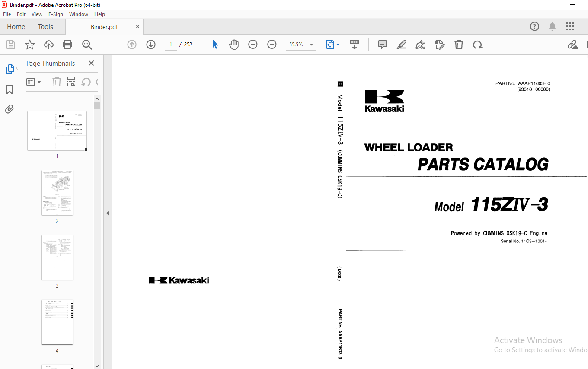Open the Attachments paperclip panel
The width and height of the screenshot is (588, 369).
pos(10,109)
